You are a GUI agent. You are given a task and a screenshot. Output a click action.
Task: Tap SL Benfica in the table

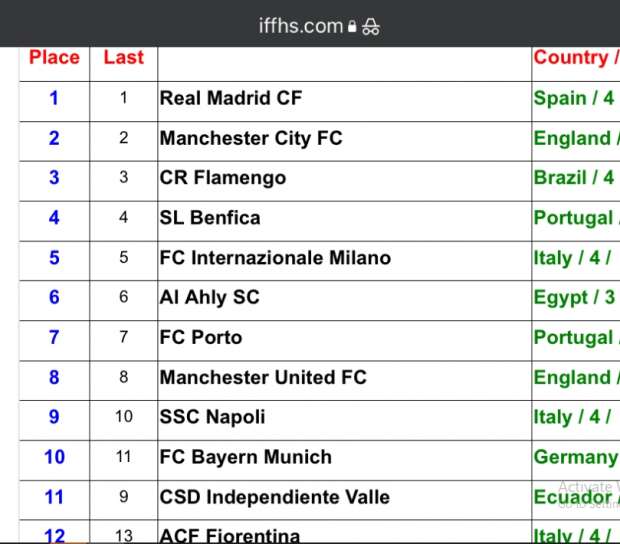tap(210, 218)
